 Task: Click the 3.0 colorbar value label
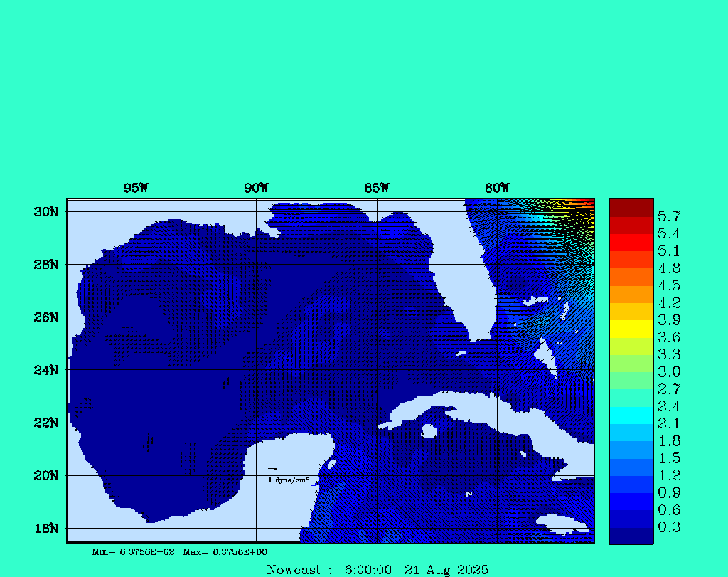tap(668, 372)
